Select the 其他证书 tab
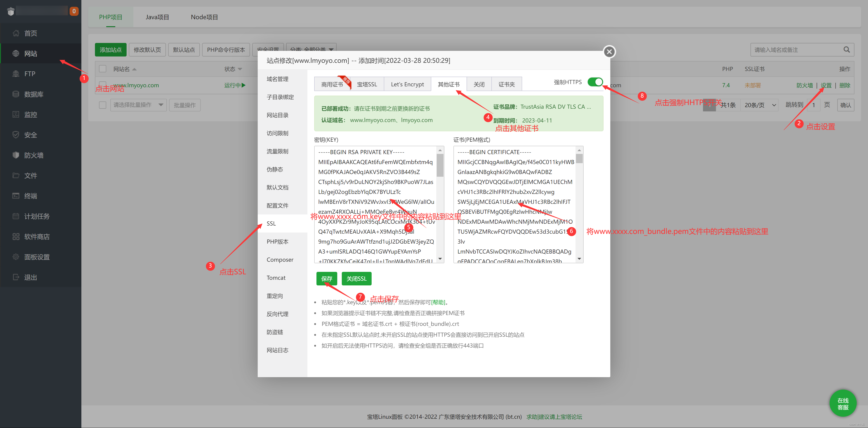The width and height of the screenshot is (868, 428). click(x=448, y=84)
